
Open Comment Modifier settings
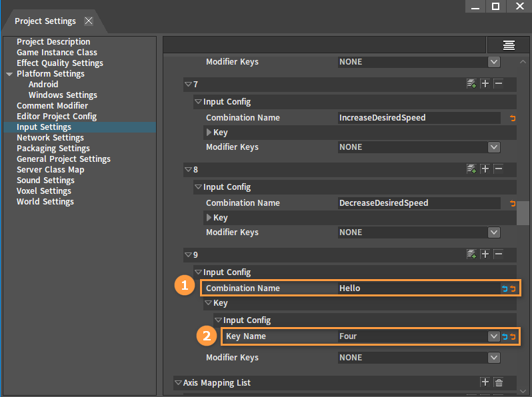click(52, 106)
